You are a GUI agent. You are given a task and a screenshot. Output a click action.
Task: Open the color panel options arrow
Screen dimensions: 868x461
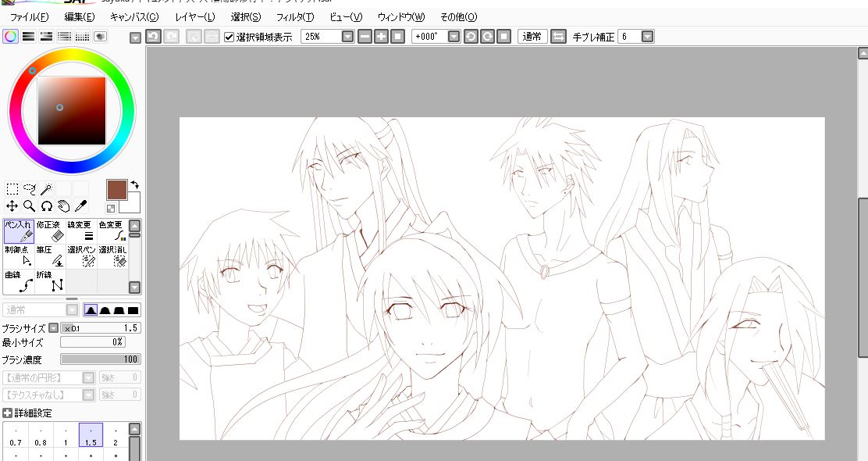pyautogui.click(x=135, y=38)
